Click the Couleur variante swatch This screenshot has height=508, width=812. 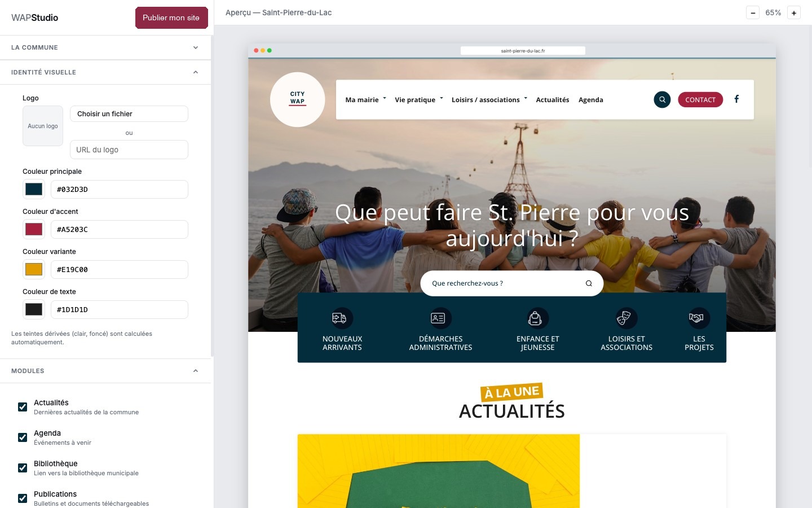tap(34, 269)
